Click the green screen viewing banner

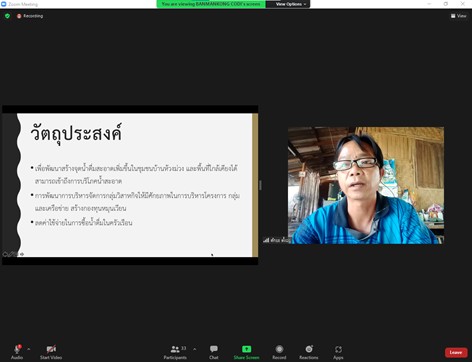coord(211,4)
